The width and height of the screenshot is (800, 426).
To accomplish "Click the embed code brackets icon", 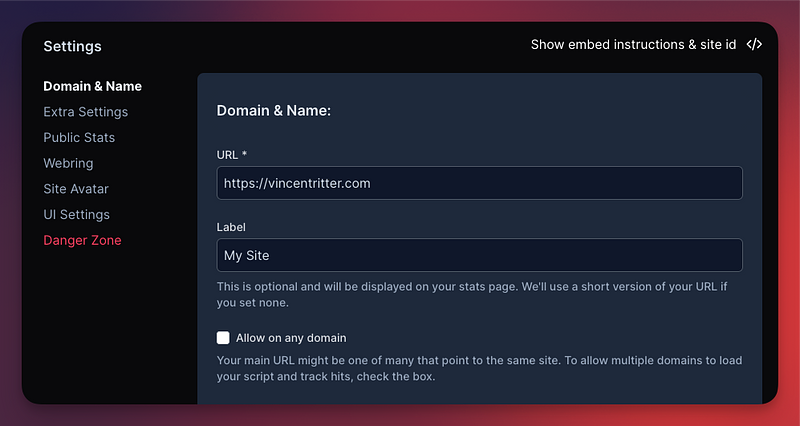I will [754, 44].
